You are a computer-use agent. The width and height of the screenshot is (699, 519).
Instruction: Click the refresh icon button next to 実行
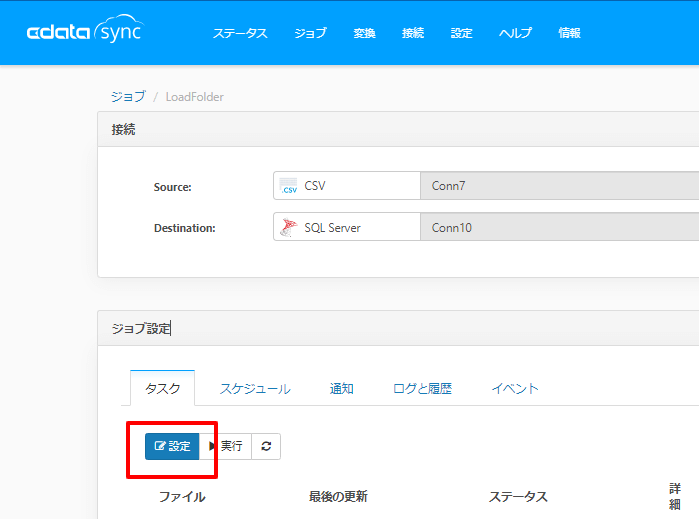(266, 446)
